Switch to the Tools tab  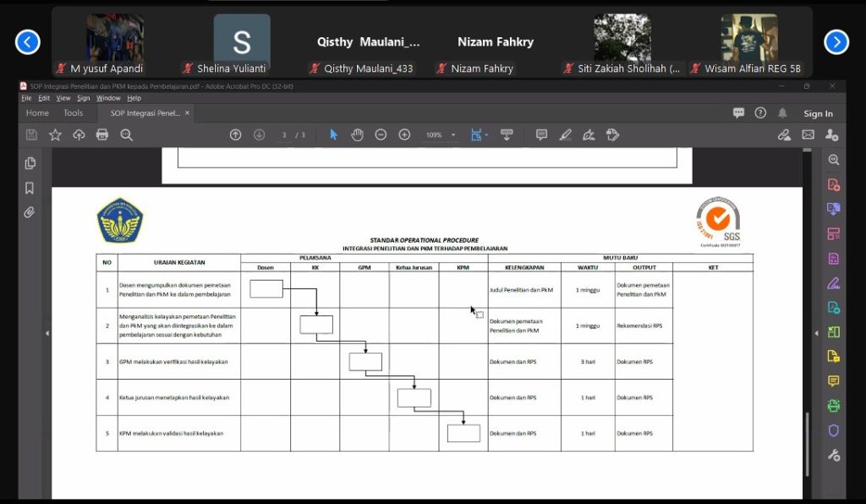pyautogui.click(x=74, y=113)
